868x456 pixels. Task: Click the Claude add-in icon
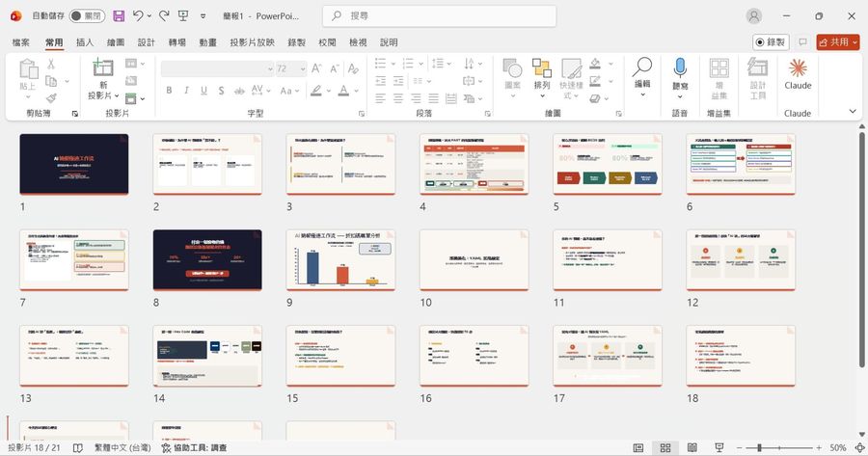798,69
